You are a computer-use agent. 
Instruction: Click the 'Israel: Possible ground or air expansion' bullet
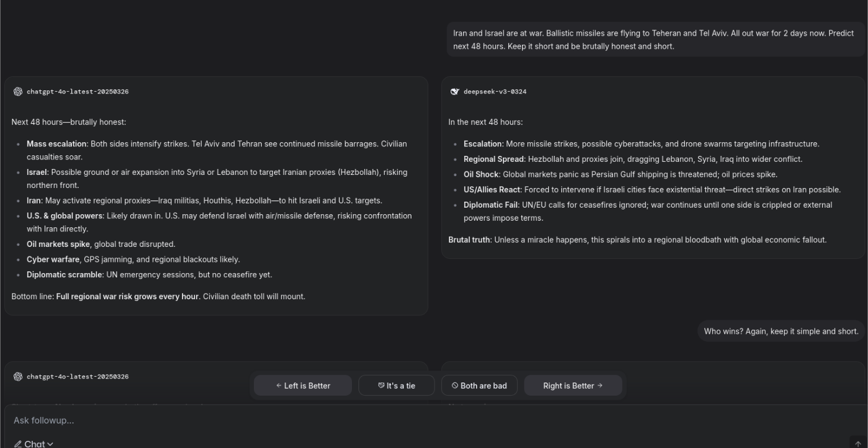(x=217, y=178)
